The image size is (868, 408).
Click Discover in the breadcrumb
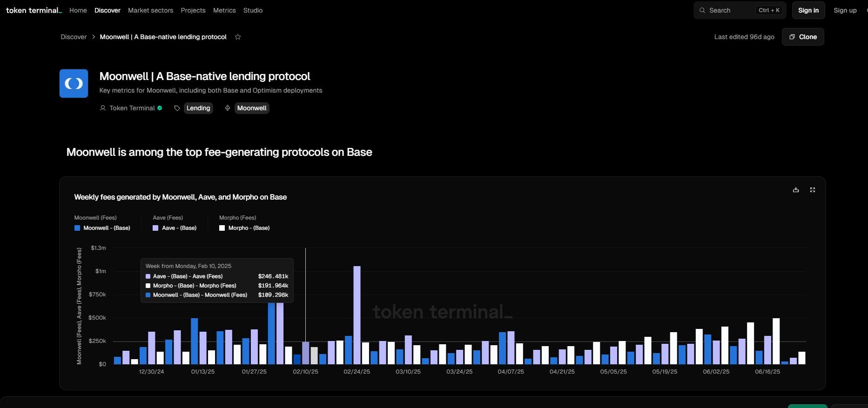74,37
